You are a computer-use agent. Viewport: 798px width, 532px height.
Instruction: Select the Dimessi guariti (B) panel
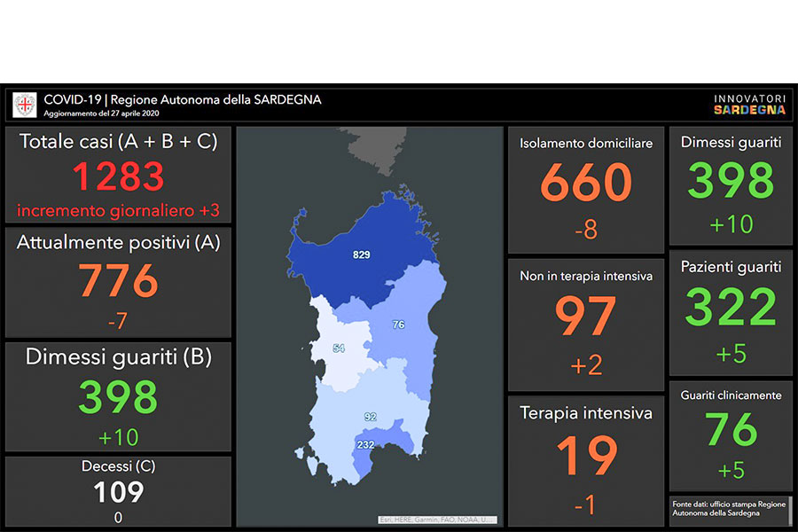(118, 396)
